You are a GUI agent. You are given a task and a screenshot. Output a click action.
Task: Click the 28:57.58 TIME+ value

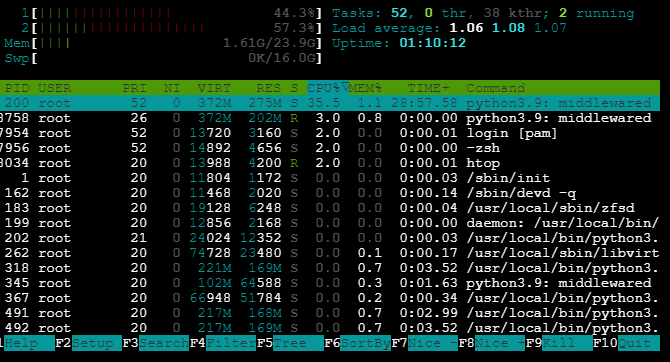424,103
